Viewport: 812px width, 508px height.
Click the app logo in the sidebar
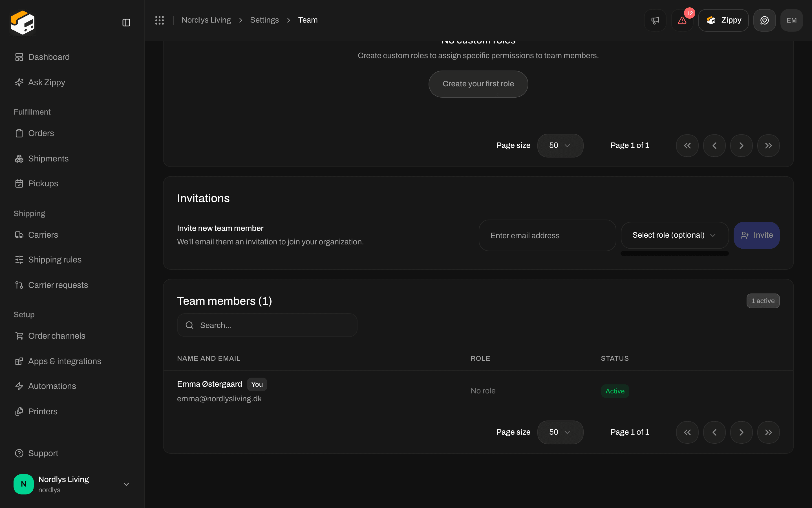23,23
